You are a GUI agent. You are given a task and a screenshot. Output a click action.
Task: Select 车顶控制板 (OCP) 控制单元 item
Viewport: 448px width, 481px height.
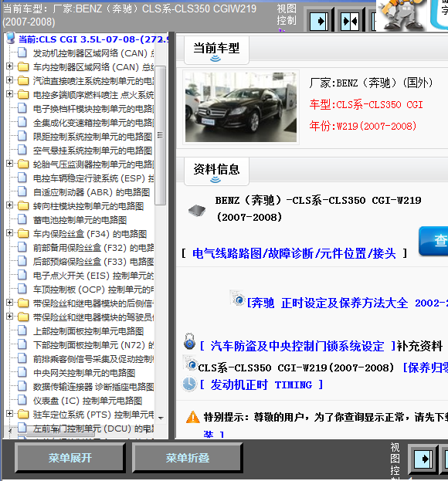click(x=93, y=290)
